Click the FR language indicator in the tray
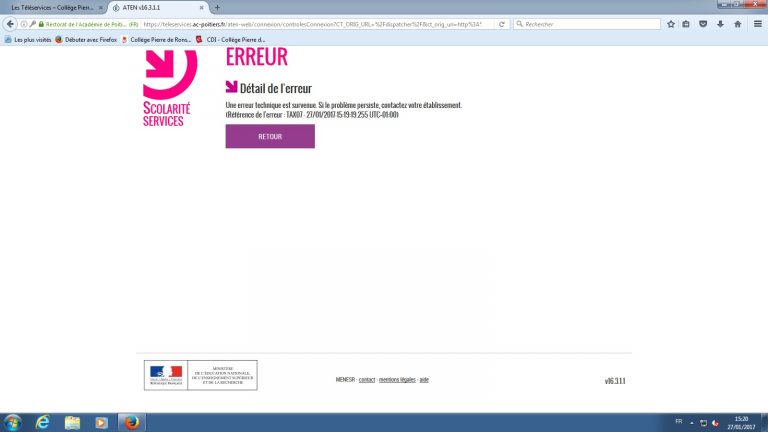 click(x=678, y=422)
